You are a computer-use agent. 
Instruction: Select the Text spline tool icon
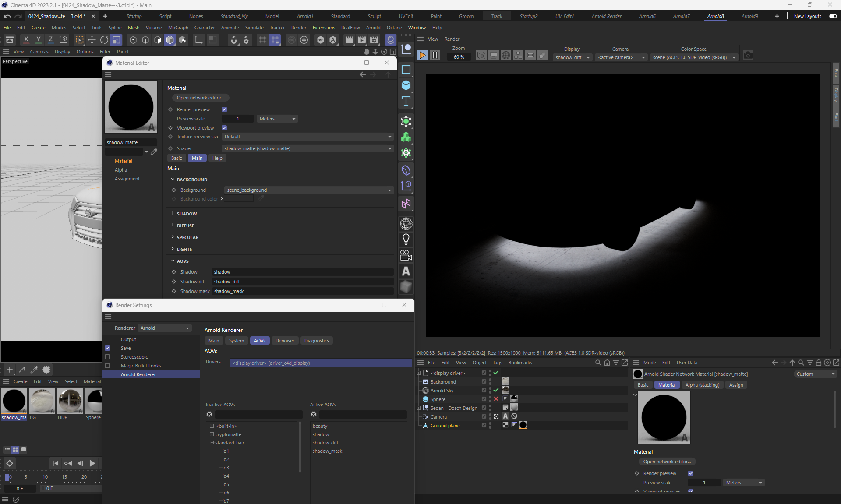pyautogui.click(x=406, y=101)
